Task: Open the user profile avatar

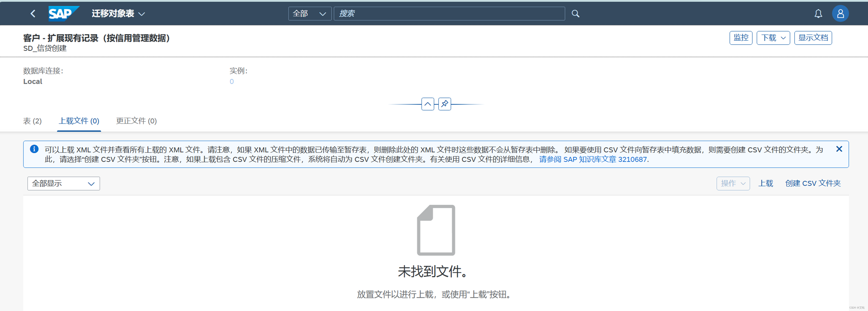Action: point(840,14)
